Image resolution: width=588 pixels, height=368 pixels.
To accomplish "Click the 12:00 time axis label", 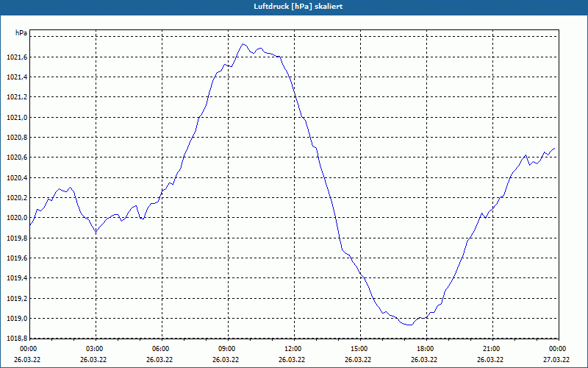I will pos(293,349).
